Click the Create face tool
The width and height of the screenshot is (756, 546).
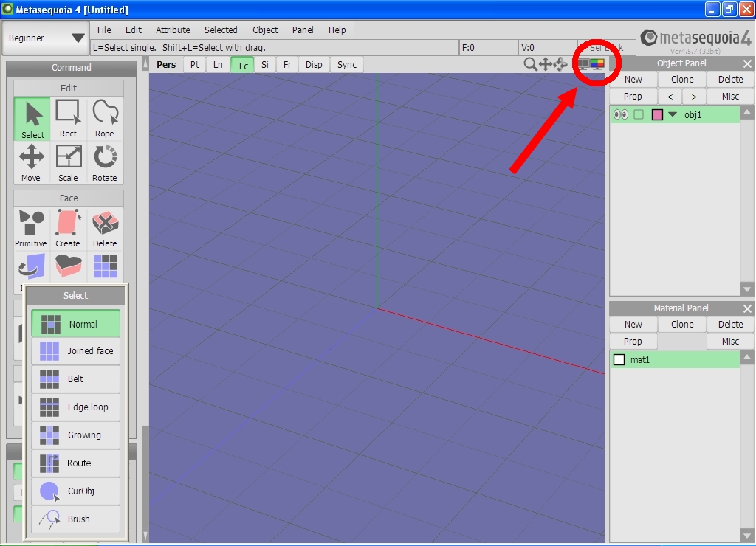[68, 229]
